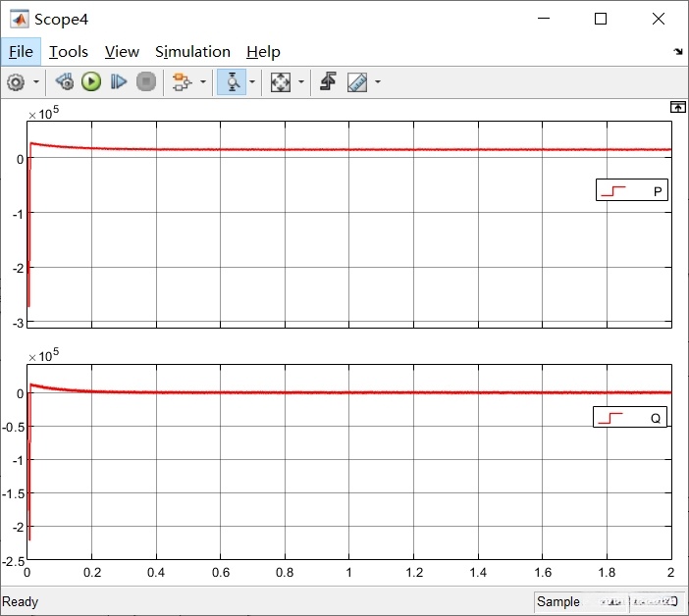Image resolution: width=689 pixels, height=616 pixels.
Task: Click the Highlight Simulink Block icon
Action: click(182, 82)
